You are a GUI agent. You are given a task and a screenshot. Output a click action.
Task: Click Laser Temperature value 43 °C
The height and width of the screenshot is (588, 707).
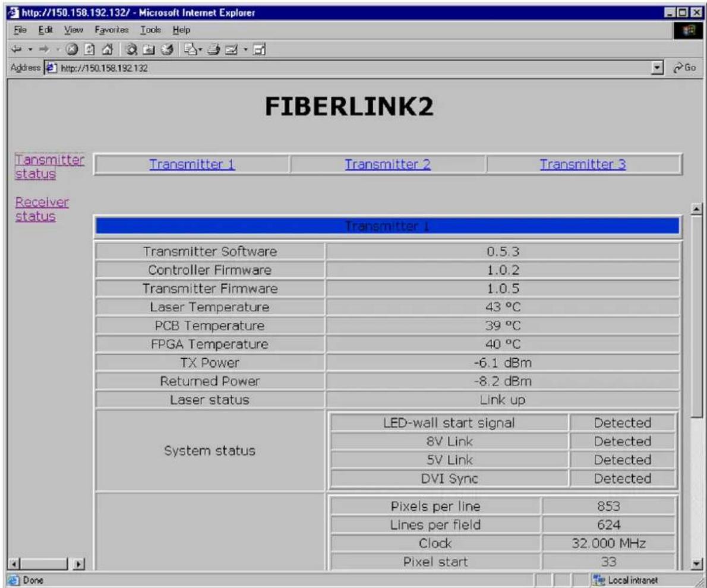(x=503, y=307)
